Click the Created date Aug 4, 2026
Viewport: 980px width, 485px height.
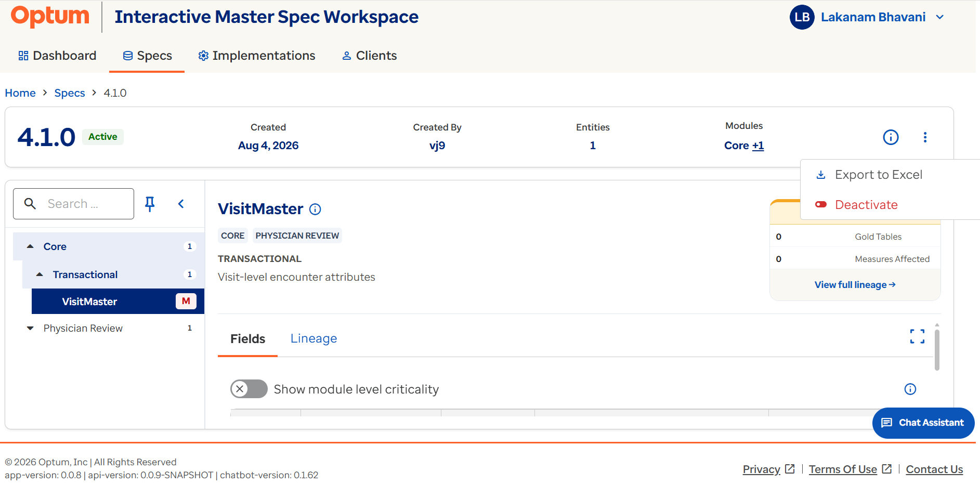point(268,146)
